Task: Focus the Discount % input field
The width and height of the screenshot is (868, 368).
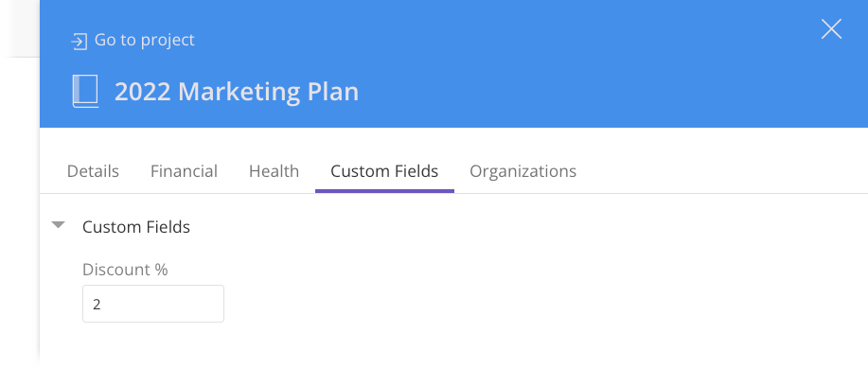Action: coord(153,304)
